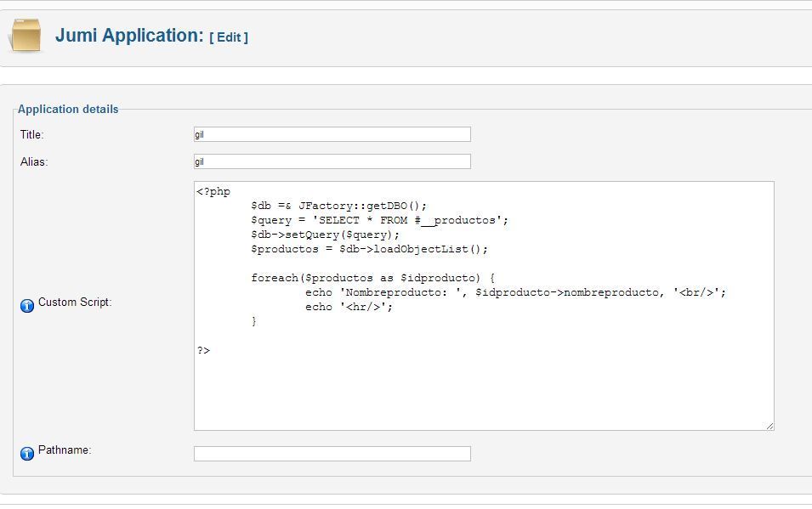Screen dimensions: 812x509
Task: Click the textarea resize handle corner
Action: tap(769, 426)
